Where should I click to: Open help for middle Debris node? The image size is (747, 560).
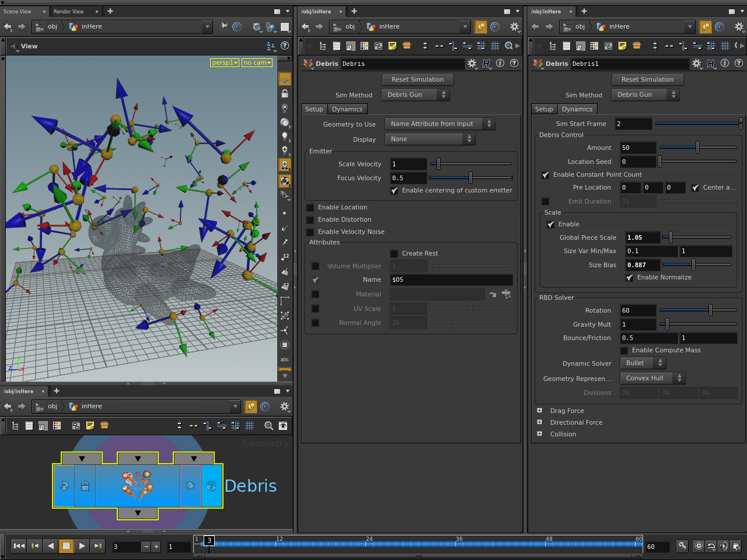[x=514, y=63]
